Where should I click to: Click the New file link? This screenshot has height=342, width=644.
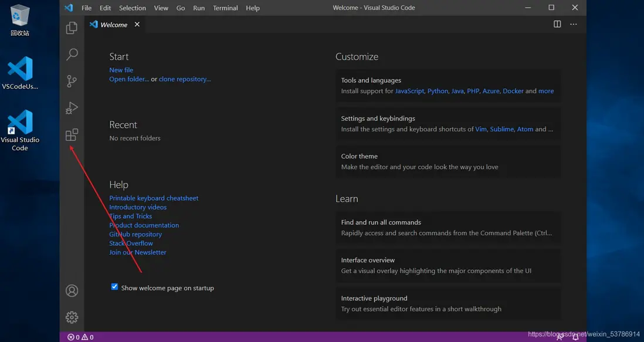coord(121,70)
